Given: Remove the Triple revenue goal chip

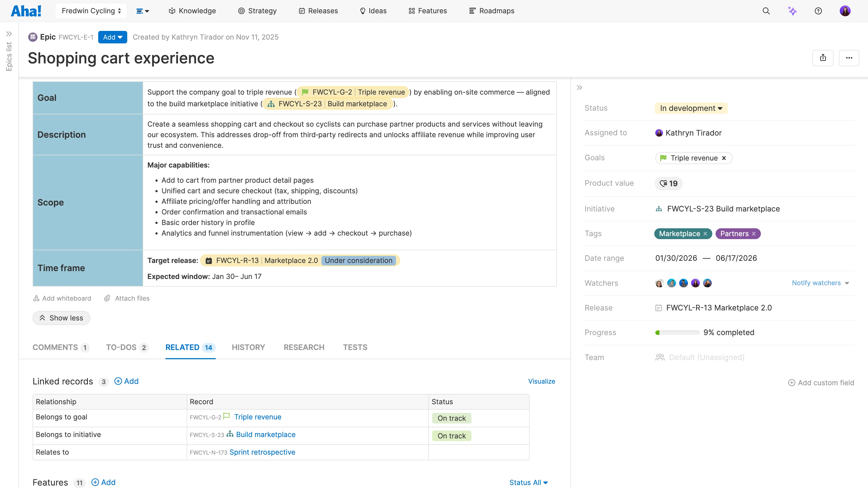Looking at the screenshot, I should 725,158.
